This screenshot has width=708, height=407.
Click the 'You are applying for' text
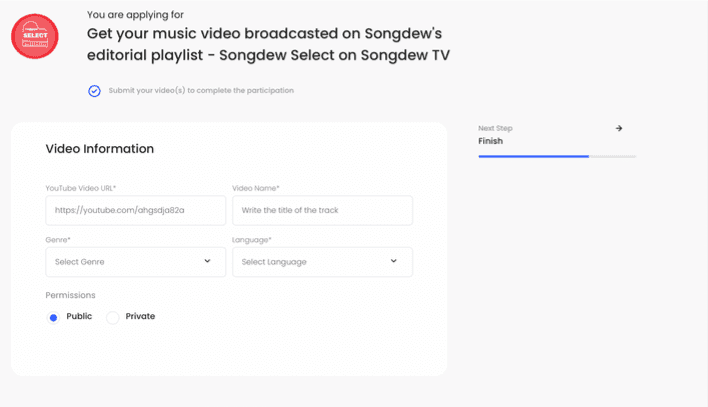[135, 15]
